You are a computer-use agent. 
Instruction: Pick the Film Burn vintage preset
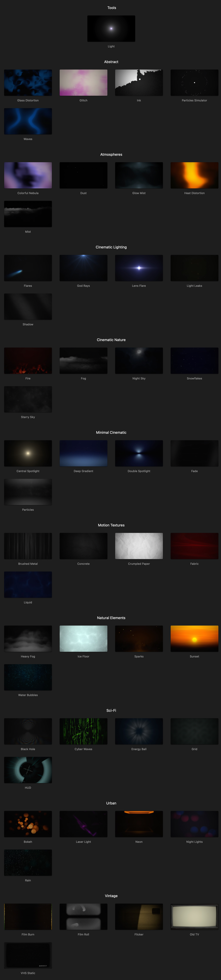pyautogui.click(x=28, y=917)
